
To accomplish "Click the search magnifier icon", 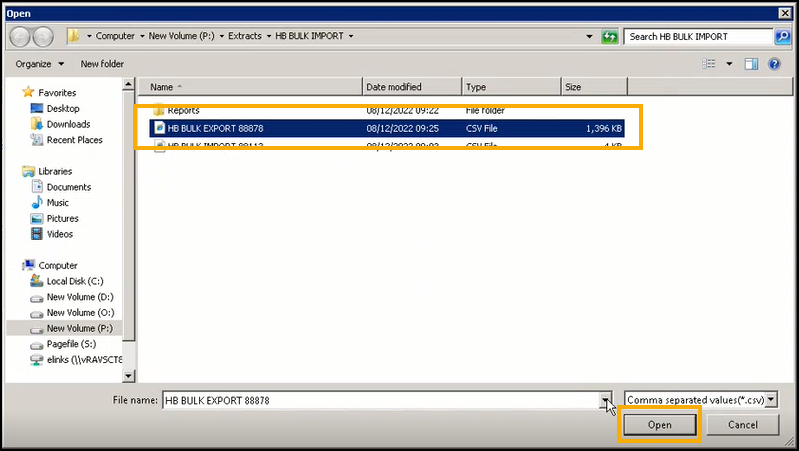I will tap(782, 36).
